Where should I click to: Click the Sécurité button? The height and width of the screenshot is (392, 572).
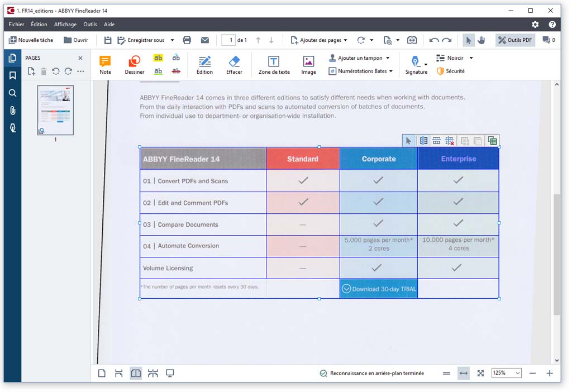coord(450,71)
